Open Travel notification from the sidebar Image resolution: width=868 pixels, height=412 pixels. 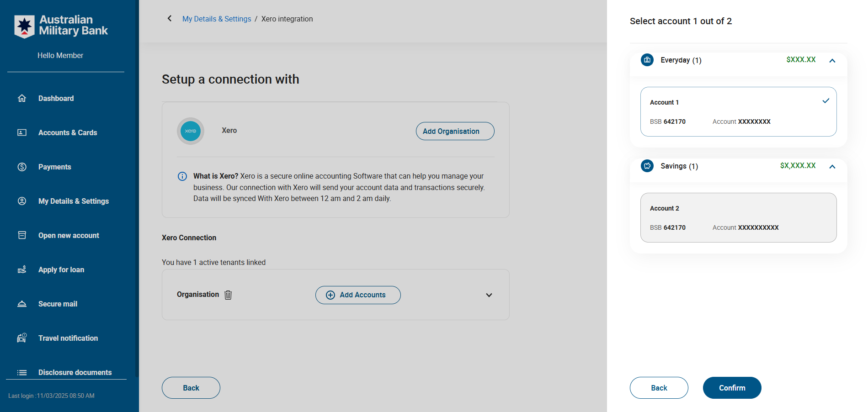(x=68, y=338)
